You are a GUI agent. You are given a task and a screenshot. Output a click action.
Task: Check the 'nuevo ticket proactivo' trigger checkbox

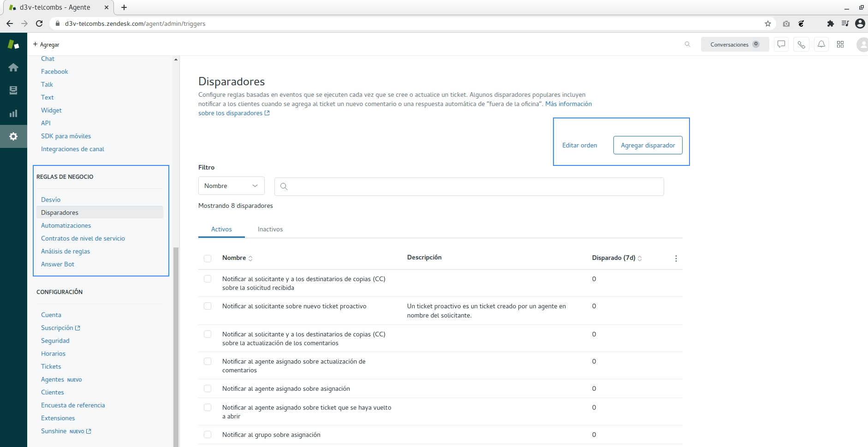tap(208, 306)
